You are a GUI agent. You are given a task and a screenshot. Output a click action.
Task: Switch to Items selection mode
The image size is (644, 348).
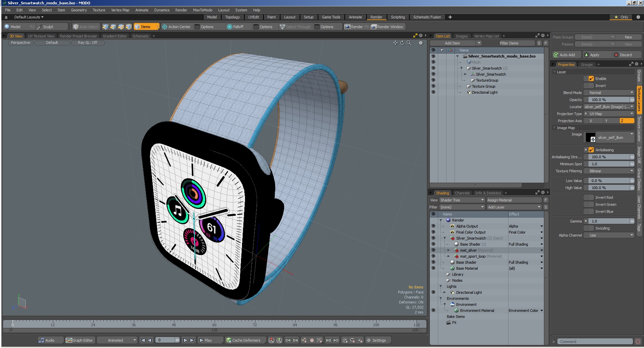click(x=146, y=27)
